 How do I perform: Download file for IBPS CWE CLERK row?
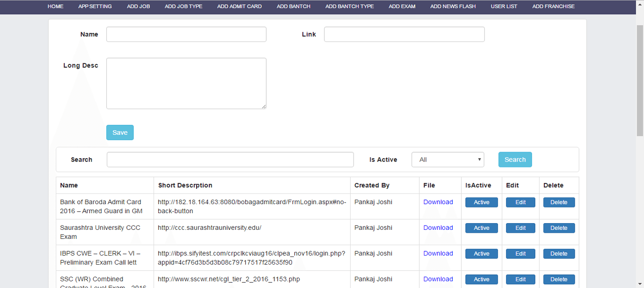438,254
